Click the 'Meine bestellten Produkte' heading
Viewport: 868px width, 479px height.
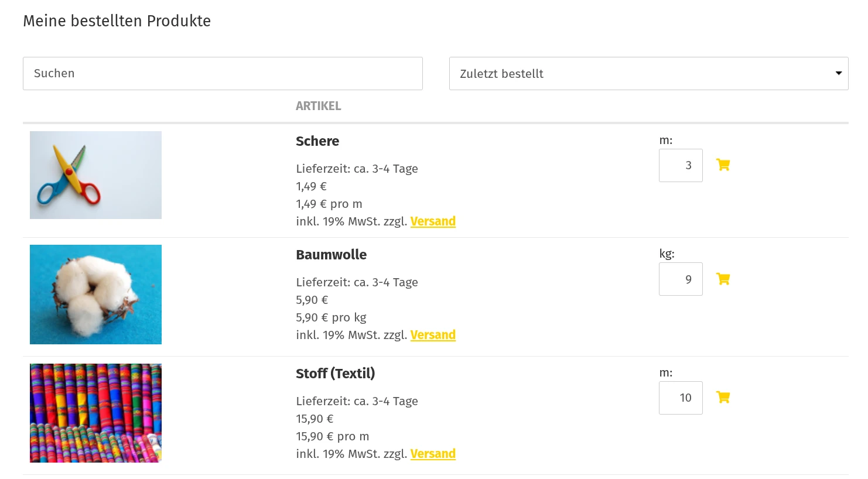117,21
